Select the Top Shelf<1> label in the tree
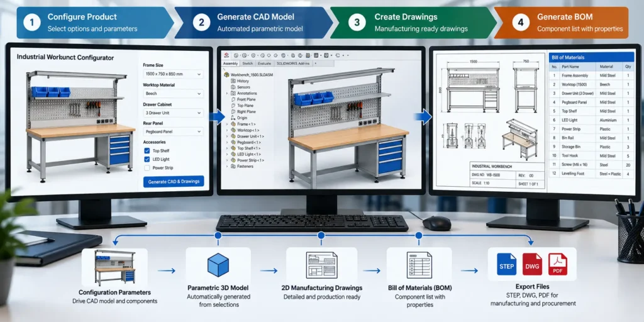644x322 pixels. coord(249,148)
